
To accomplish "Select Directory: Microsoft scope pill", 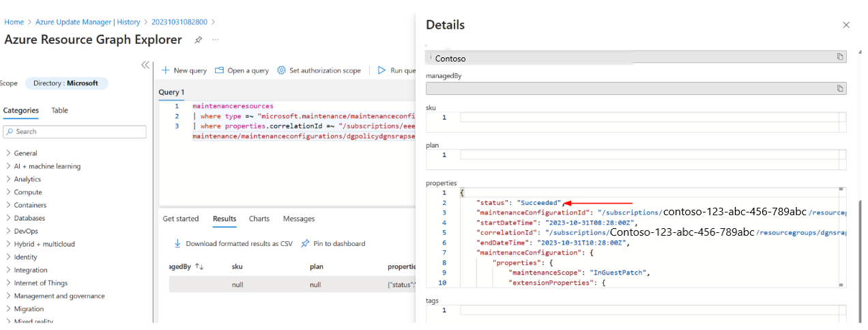I will [x=66, y=83].
